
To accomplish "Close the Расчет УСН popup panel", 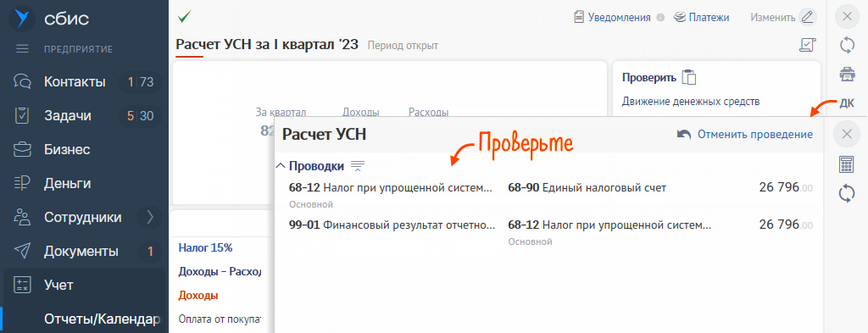I will pyautogui.click(x=847, y=134).
